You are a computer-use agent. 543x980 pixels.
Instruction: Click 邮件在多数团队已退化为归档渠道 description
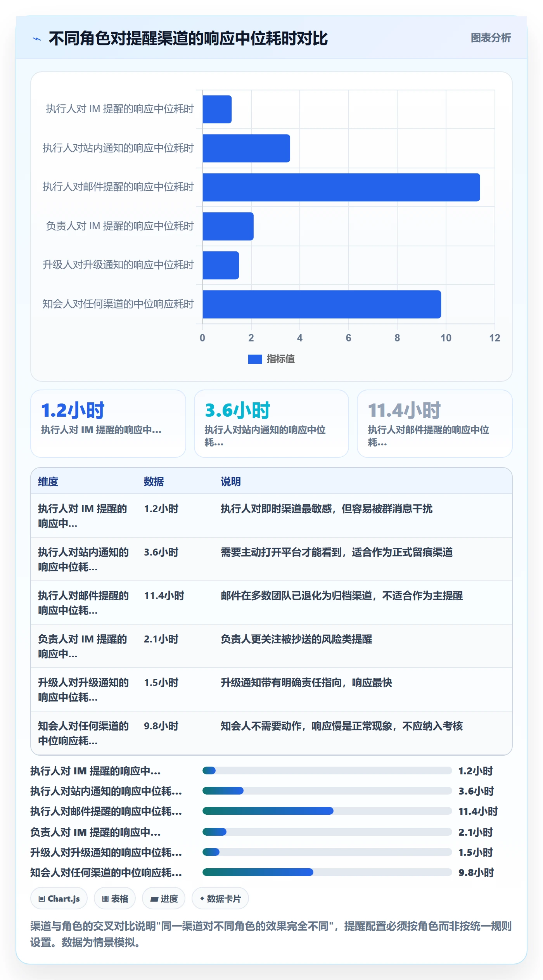(x=342, y=596)
